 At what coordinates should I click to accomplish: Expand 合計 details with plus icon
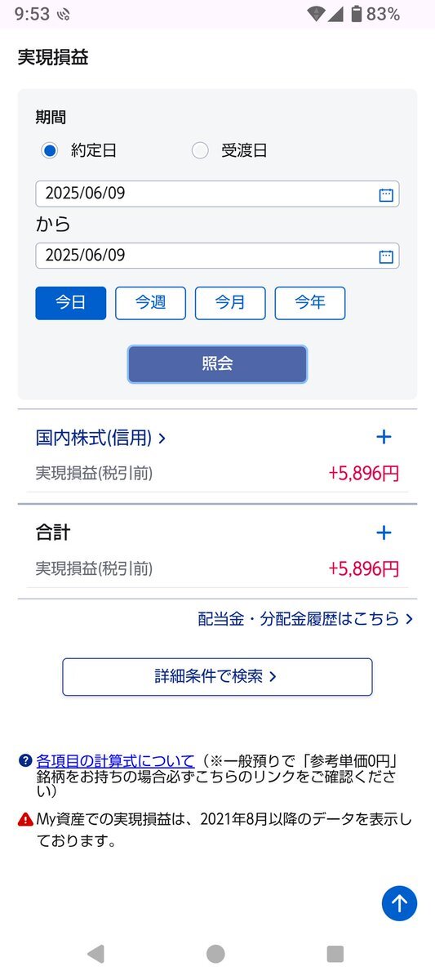[x=384, y=533]
